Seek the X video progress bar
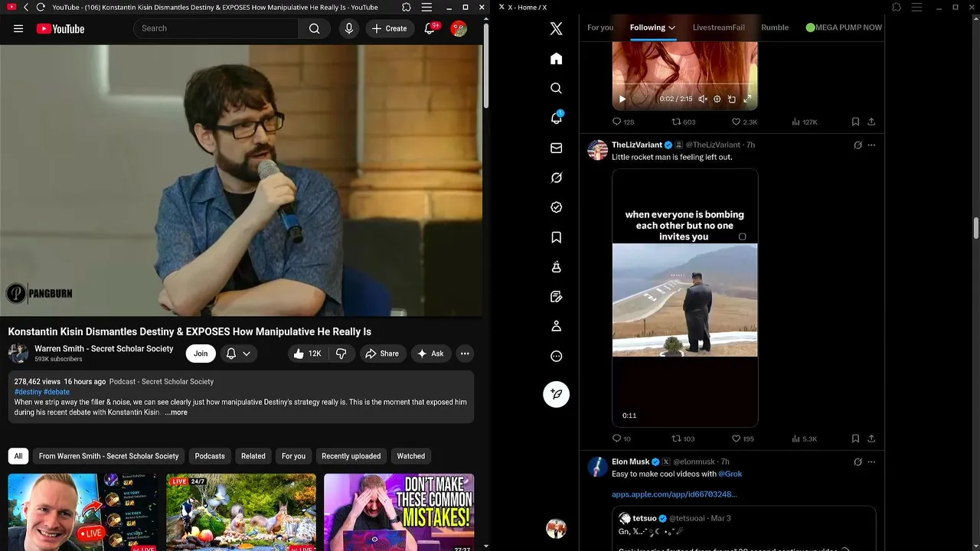 coord(685,83)
